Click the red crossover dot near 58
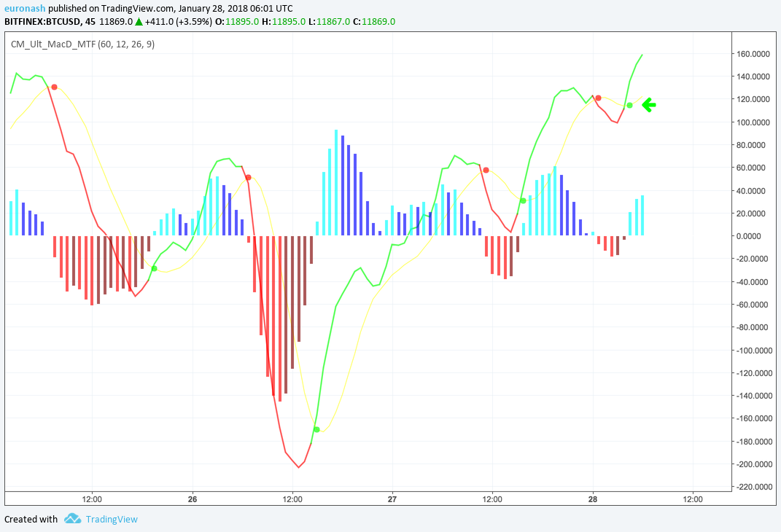This screenshot has width=781, height=532. 486,171
